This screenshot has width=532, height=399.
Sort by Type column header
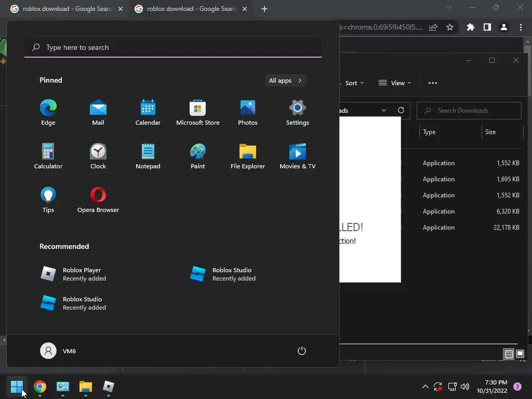[450, 132]
